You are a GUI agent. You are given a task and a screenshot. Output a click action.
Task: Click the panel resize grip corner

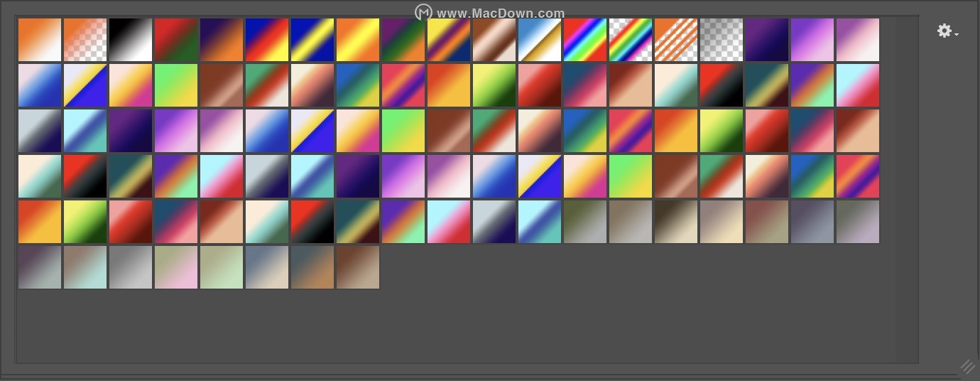pyautogui.click(x=967, y=367)
